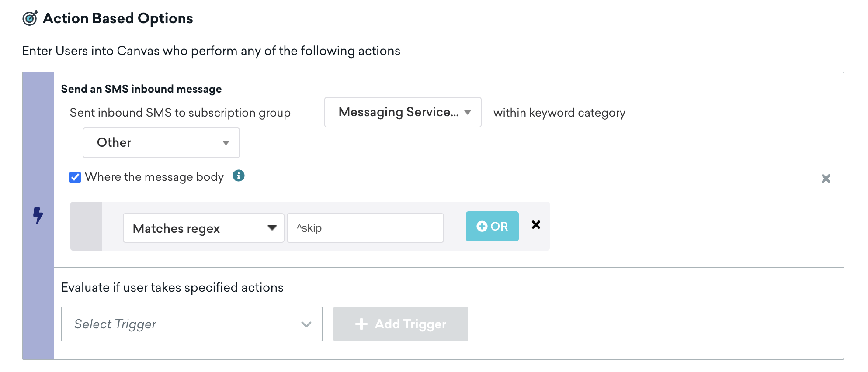Screen dimensions: 868x372
Task: Click the Action Based Options target icon
Action: [x=30, y=18]
